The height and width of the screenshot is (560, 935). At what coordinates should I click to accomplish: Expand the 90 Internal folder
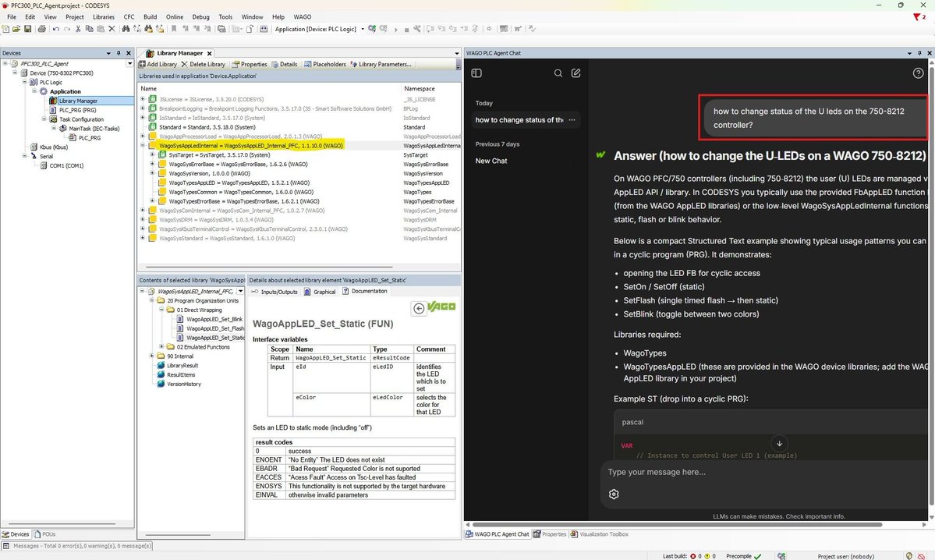pos(152,356)
